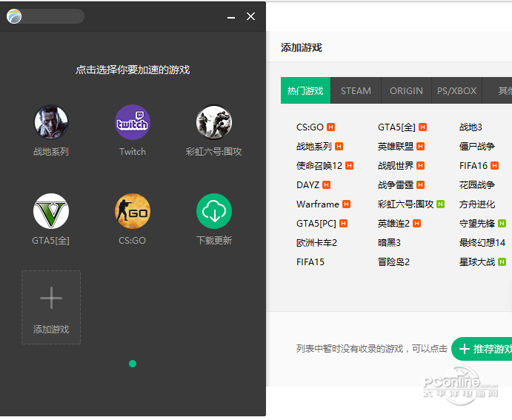Click the orange H badge beside 战舰世界
512x420 pixels.
421,166
